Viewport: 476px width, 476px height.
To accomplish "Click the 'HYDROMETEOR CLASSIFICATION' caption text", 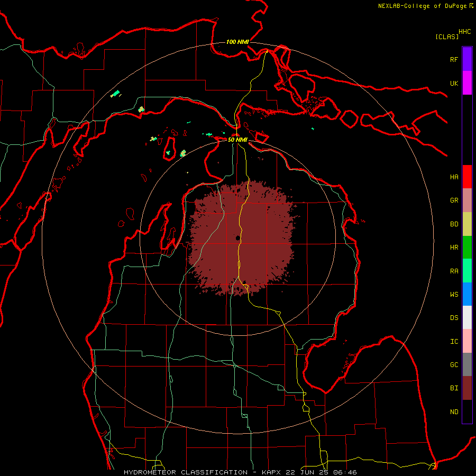I will tap(186, 472).
